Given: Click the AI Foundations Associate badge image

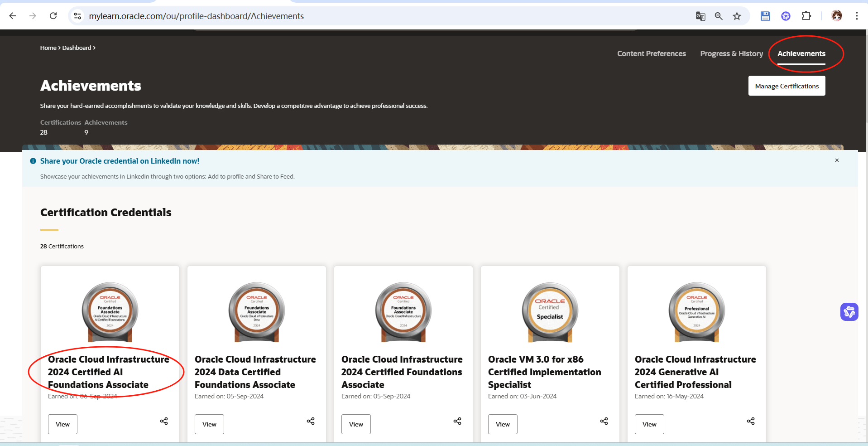Looking at the screenshot, I should (x=110, y=312).
